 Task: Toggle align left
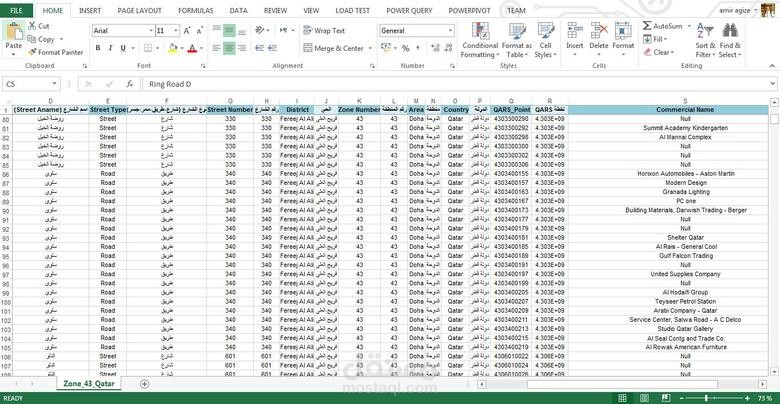click(216, 48)
